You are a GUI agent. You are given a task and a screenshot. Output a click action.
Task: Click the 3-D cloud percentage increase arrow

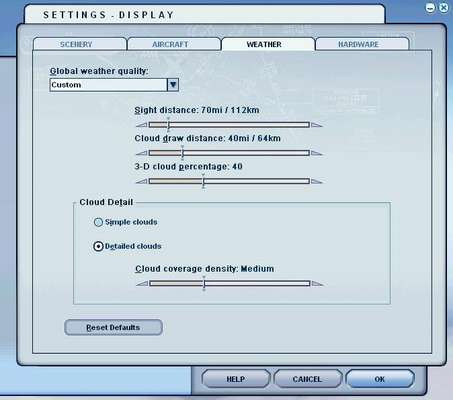[x=317, y=181]
